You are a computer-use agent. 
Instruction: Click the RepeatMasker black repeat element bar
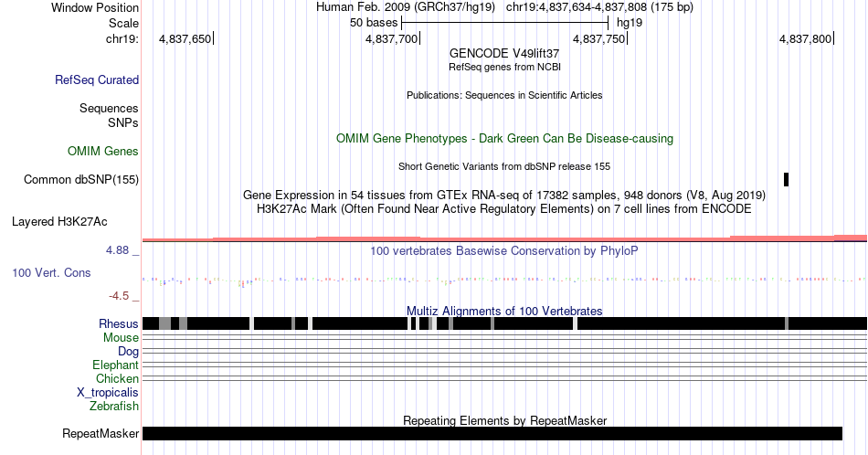492,433
